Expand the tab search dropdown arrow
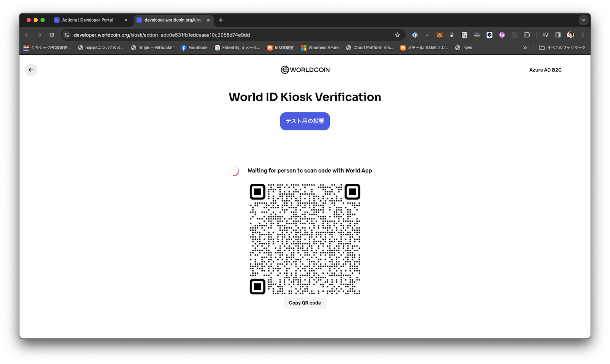This screenshot has width=610, height=364. coord(583,20)
